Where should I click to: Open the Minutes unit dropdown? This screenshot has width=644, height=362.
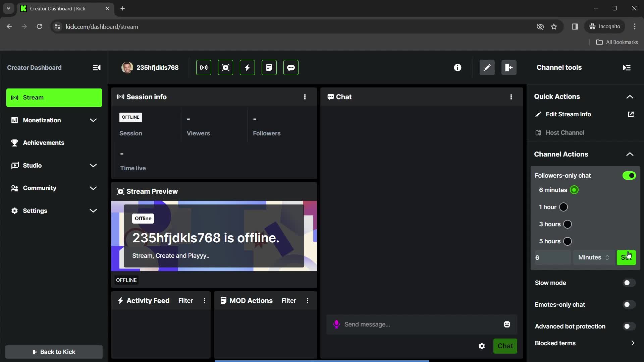pyautogui.click(x=593, y=257)
